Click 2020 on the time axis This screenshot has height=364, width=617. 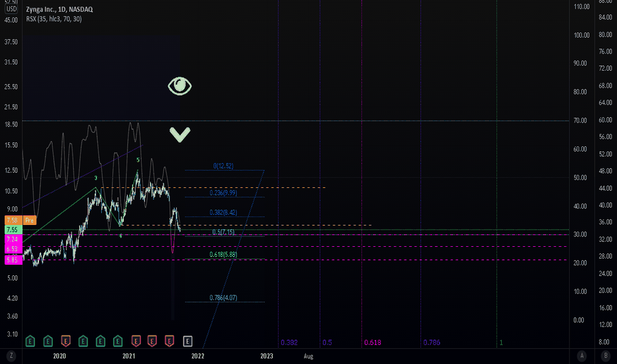coord(60,356)
